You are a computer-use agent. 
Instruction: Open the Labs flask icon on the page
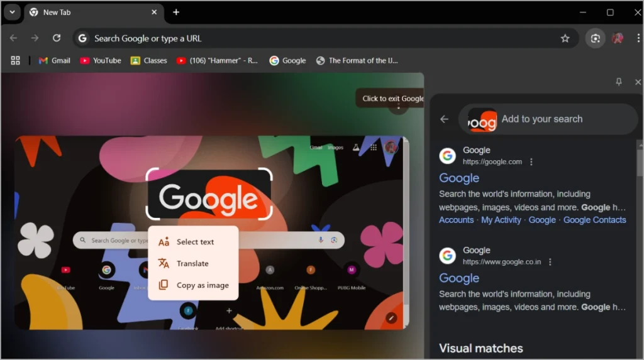pos(356,148)
